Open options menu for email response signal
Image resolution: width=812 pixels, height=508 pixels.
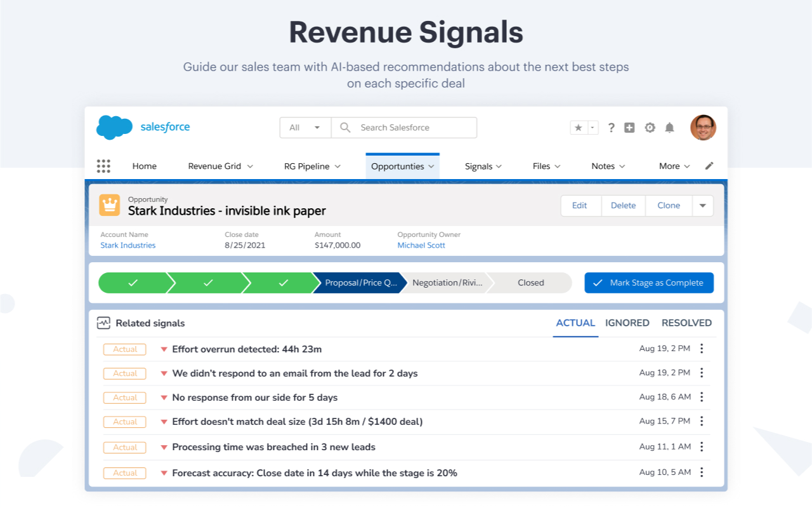pyautogui.click(x=702, y=373)
